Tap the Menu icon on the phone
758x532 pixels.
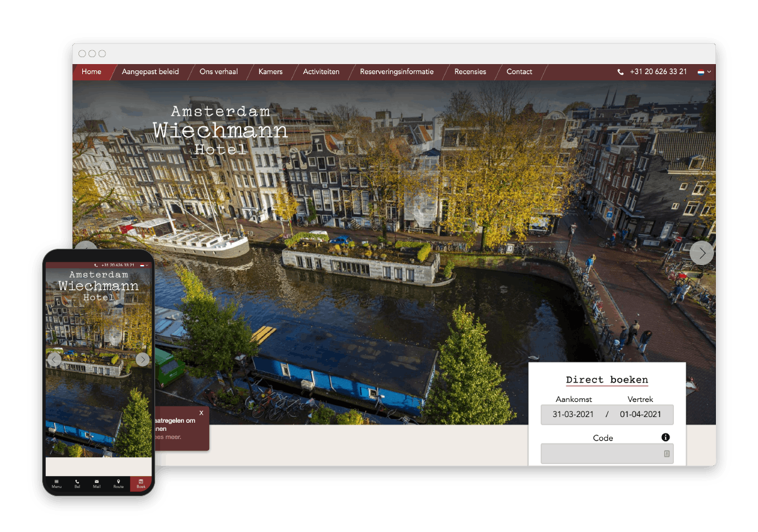57,484
